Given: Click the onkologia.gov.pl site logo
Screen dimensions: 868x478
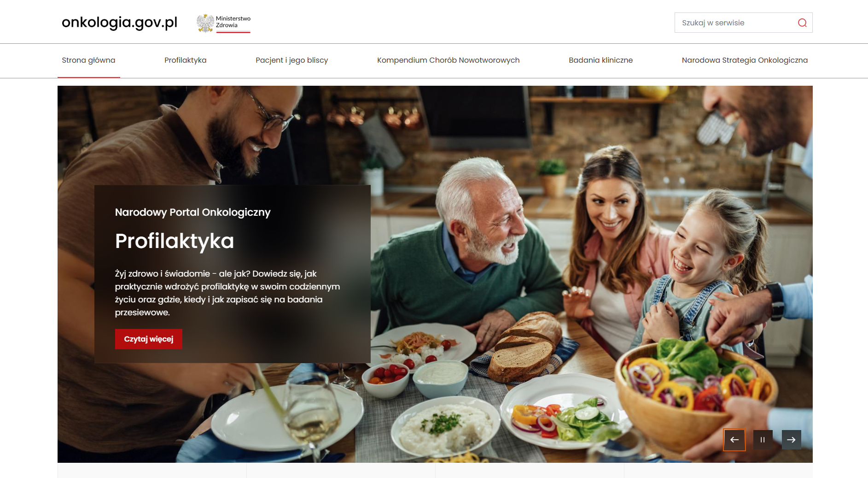Looking at the screenshot, I should click(119, 22).
